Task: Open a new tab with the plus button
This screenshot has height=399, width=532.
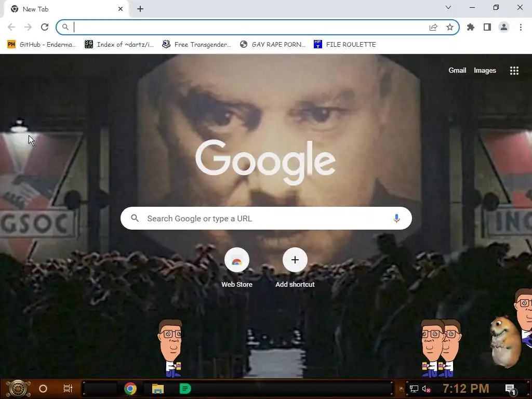Action: point(140,9)
